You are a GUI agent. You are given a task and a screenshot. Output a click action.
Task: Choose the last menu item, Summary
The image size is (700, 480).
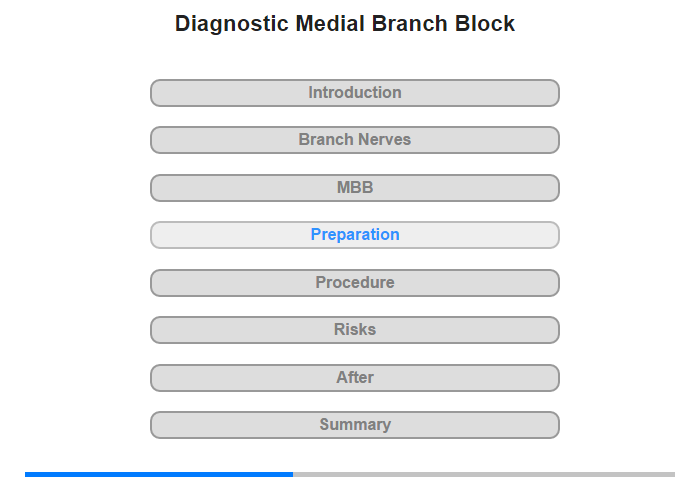point(355,425)
